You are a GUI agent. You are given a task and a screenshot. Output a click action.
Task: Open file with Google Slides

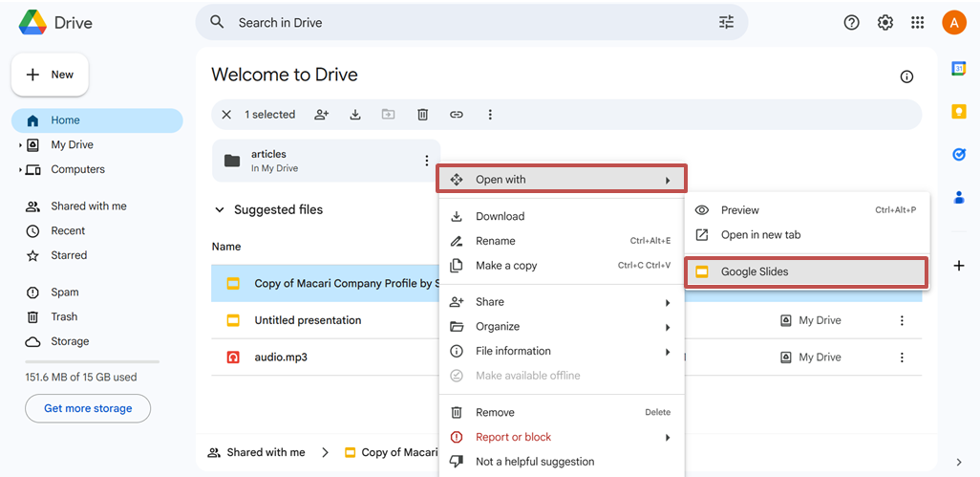click(x=806, y=271)
